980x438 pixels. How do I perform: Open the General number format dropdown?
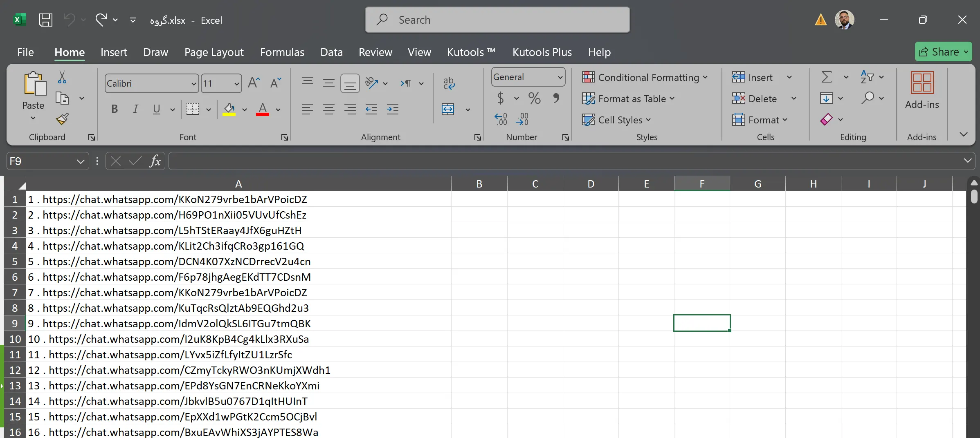tap(560, 77)
